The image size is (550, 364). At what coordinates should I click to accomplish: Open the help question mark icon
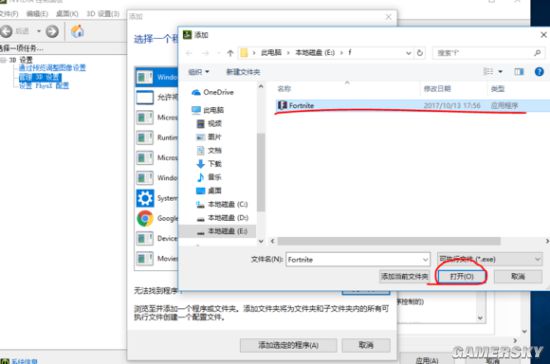539,72
